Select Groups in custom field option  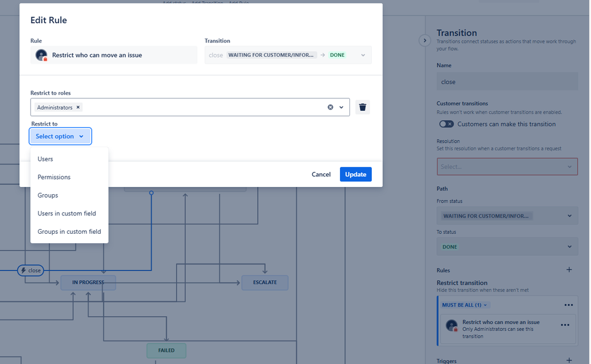[69, 231]
